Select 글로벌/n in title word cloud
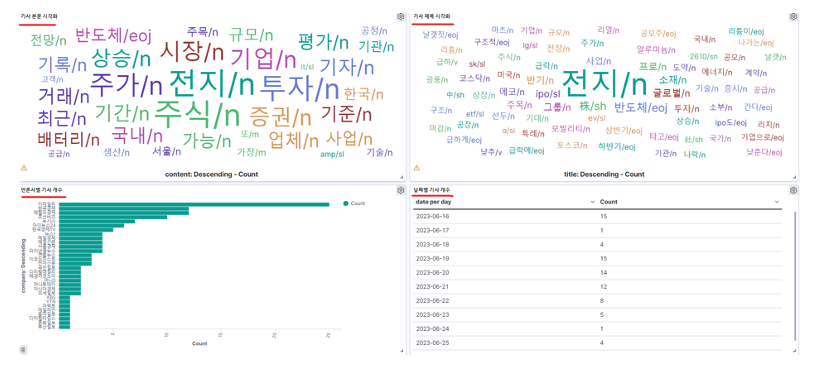Viewport: 816px width, 380px height. 671,94
